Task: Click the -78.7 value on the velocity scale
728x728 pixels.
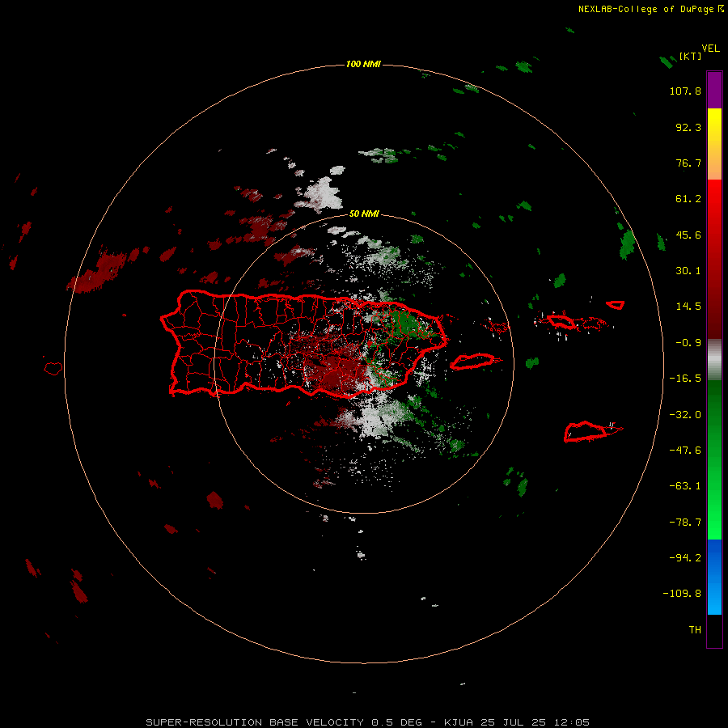Action: point(685,523)
